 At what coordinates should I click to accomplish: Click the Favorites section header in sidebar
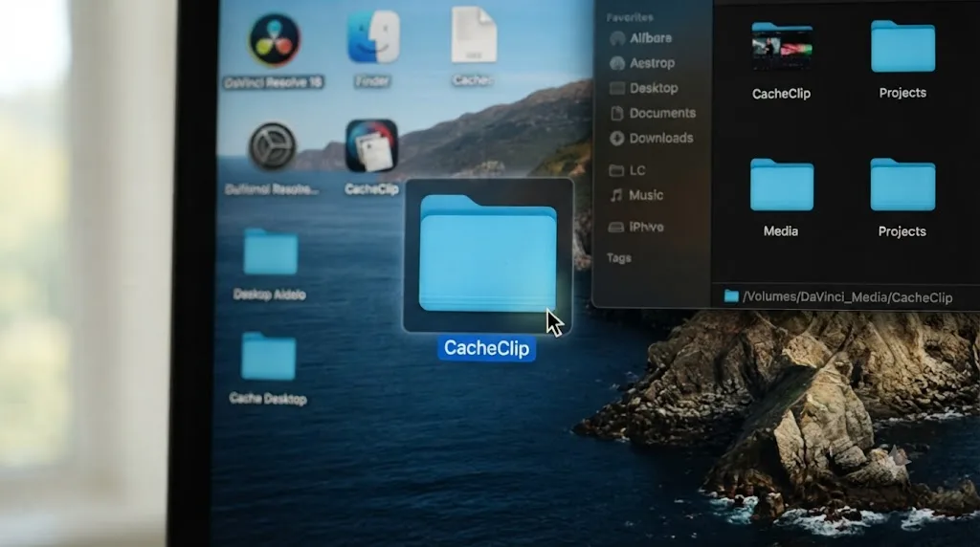(630, 17)
